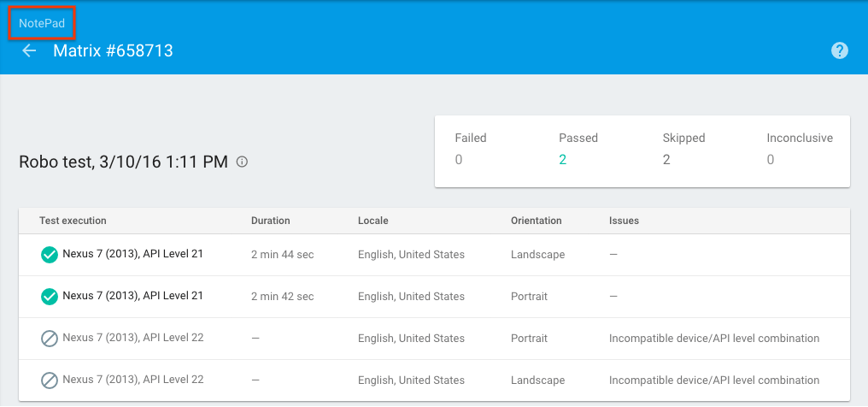Open the NotePad project link
The image size is (868, 407).
click(x=42, y=23)
